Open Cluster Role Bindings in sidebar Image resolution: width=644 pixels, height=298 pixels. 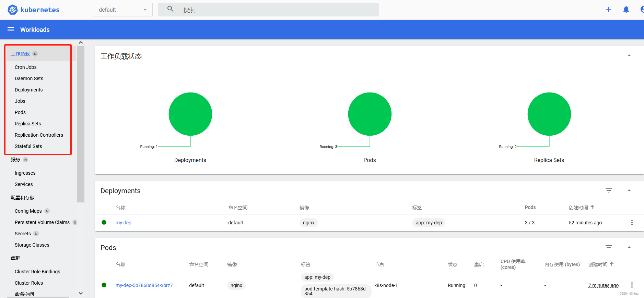point(37,272)
